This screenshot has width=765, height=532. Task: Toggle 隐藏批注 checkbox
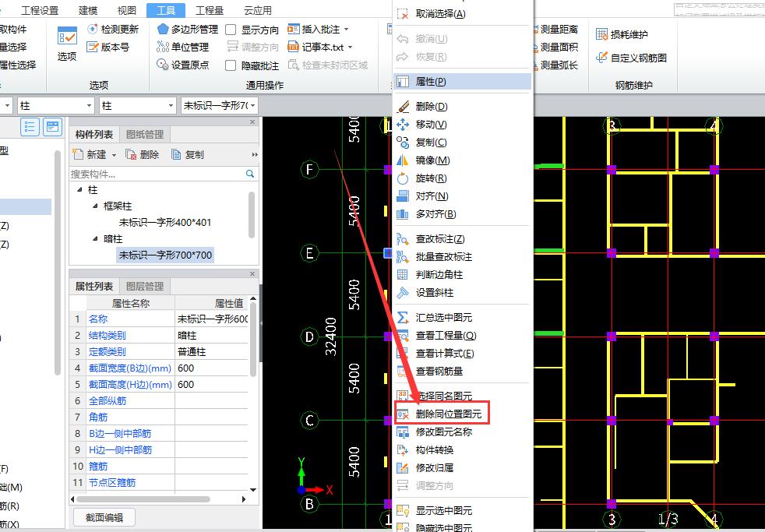pyautogui.click(x=231, y=65)
